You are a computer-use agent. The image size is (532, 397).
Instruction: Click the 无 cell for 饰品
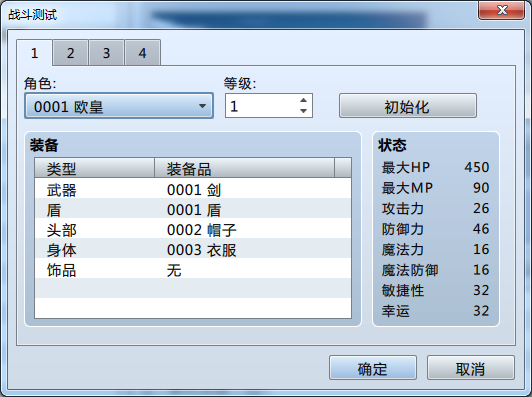pyautogui.click(x=174, y=270)
